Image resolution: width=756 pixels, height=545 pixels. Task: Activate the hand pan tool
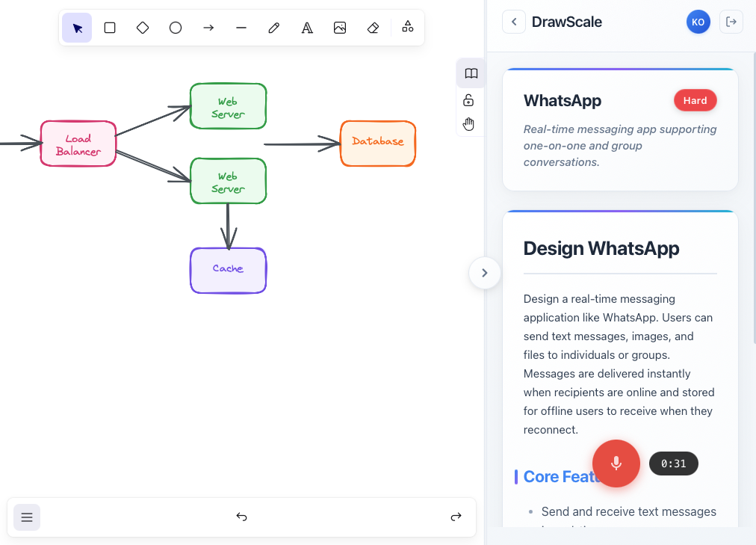coord(468,124)
